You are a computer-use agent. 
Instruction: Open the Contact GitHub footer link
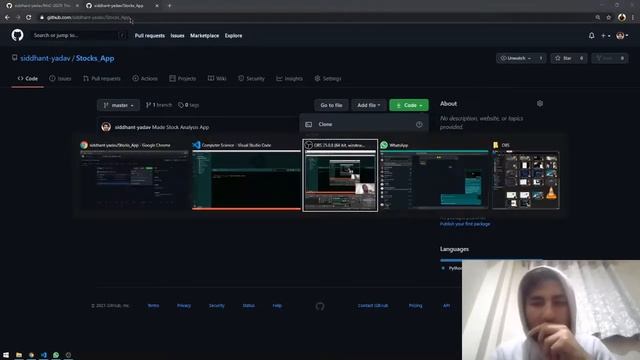[373, 306]
